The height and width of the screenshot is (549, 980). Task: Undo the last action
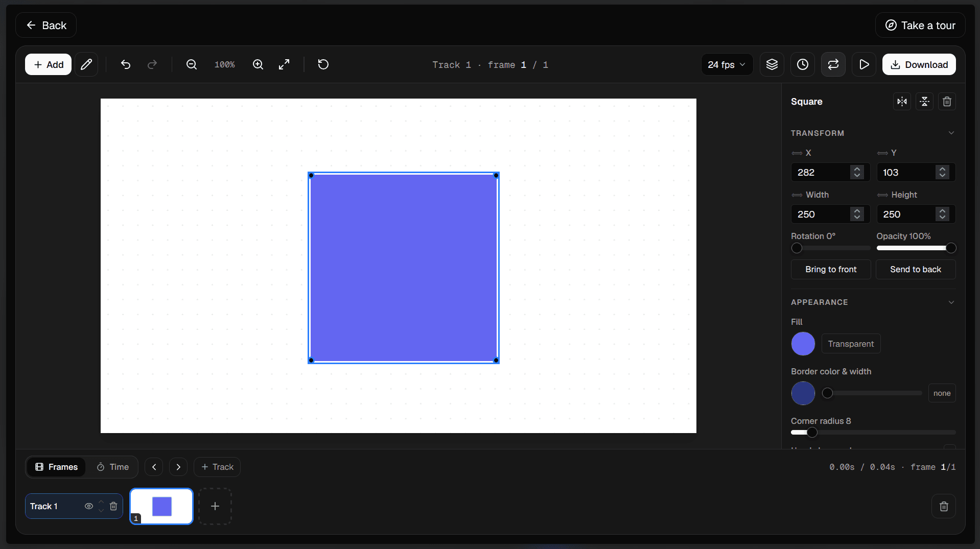click(x=126, y=64)
